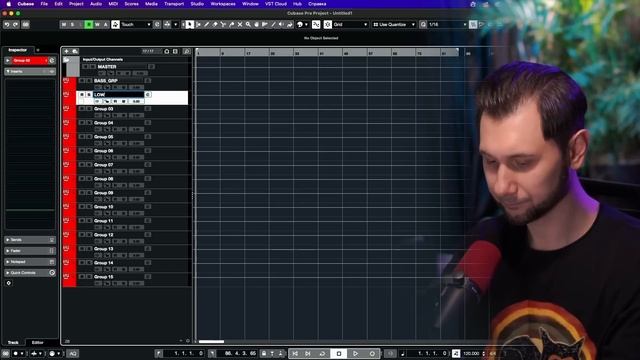640x360 pixels.
Task: Select the Zoom magnifier tool
Action: click(x=248, y=24)
